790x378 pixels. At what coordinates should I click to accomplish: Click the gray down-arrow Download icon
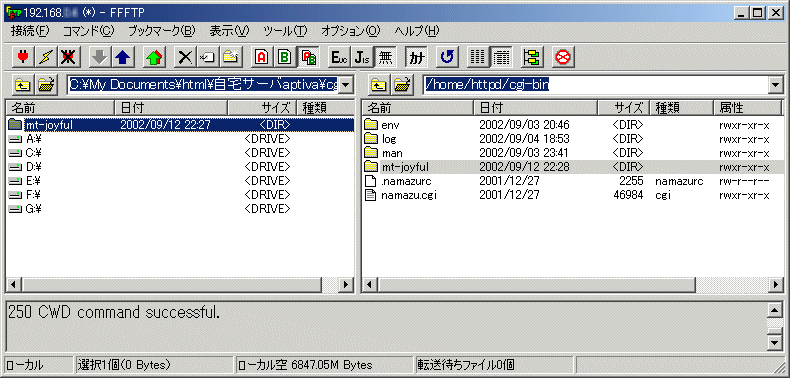[x=99, y=57]
